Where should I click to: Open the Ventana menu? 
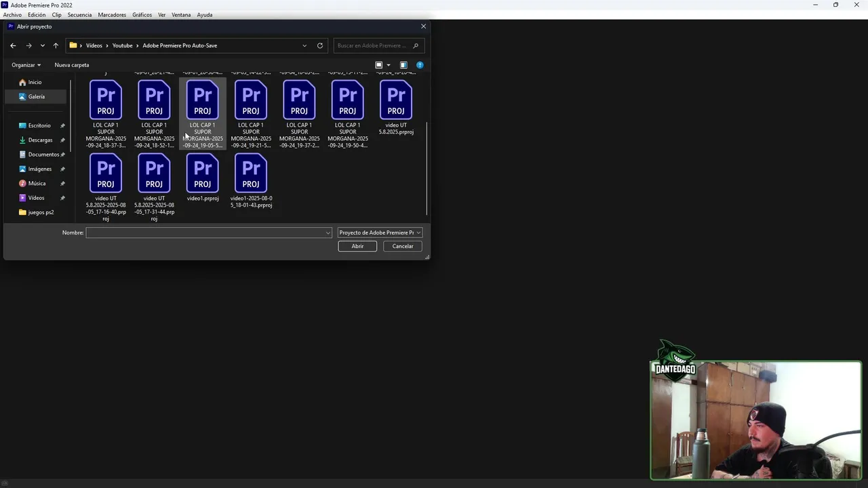pyautogui.click(x=181, y=15)
